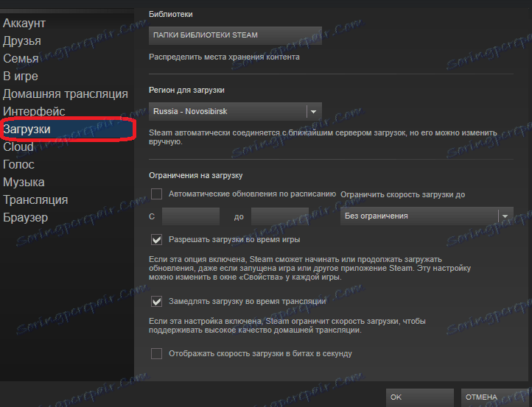This screenshot has width=532, height=407.
Task: Go to the В игре settings
Action: 21,77
